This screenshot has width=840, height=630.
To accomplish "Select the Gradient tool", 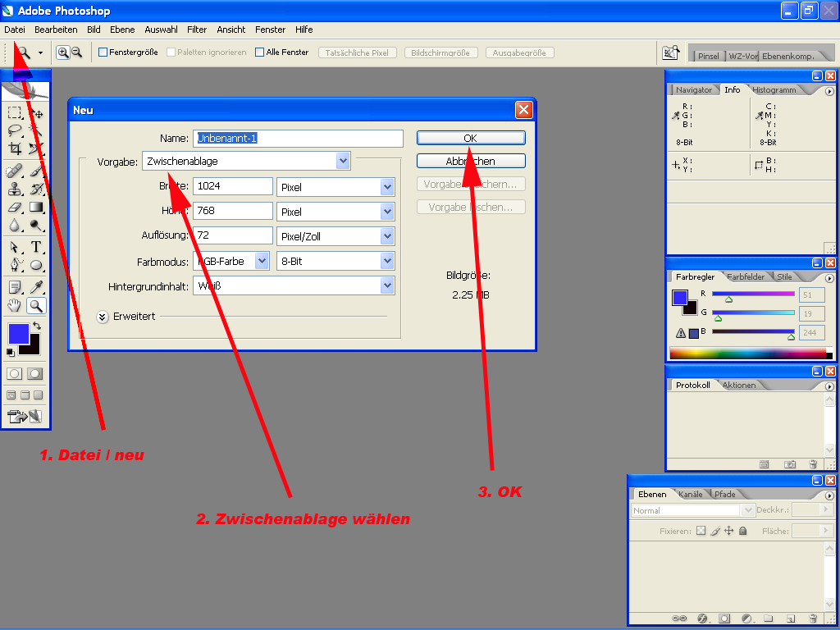I will point(36,207).
